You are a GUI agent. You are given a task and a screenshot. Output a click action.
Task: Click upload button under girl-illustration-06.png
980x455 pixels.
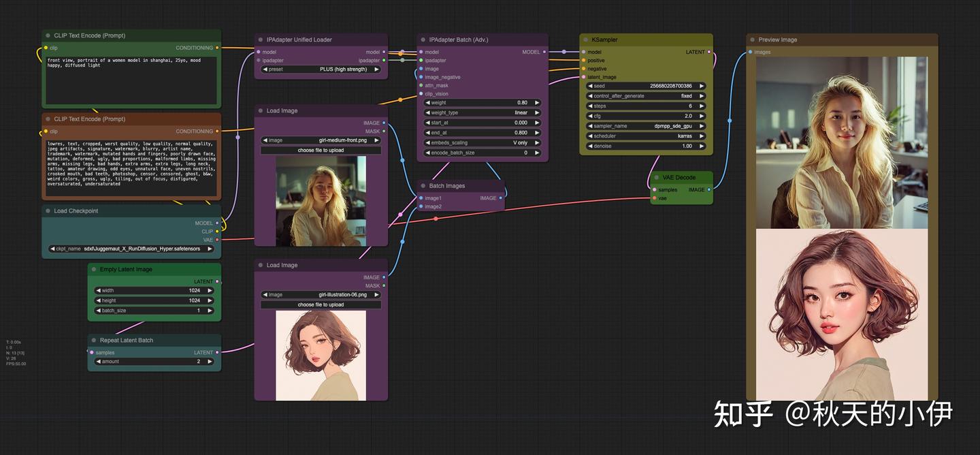click(x=321, y=305)
